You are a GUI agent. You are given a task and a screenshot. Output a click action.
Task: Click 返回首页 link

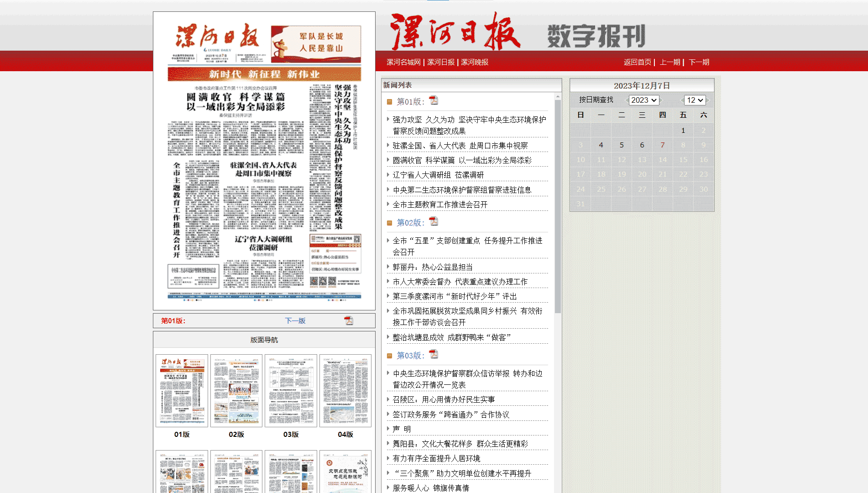(x=638, y=62)
